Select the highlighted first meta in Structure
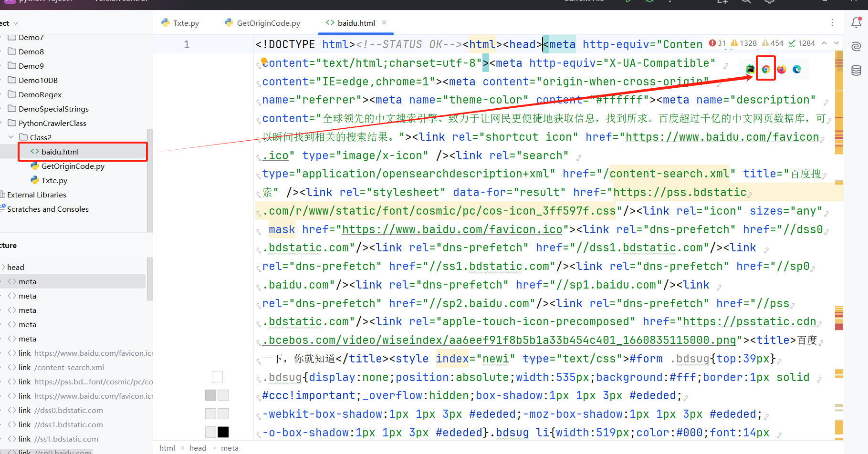 point(73,281)
